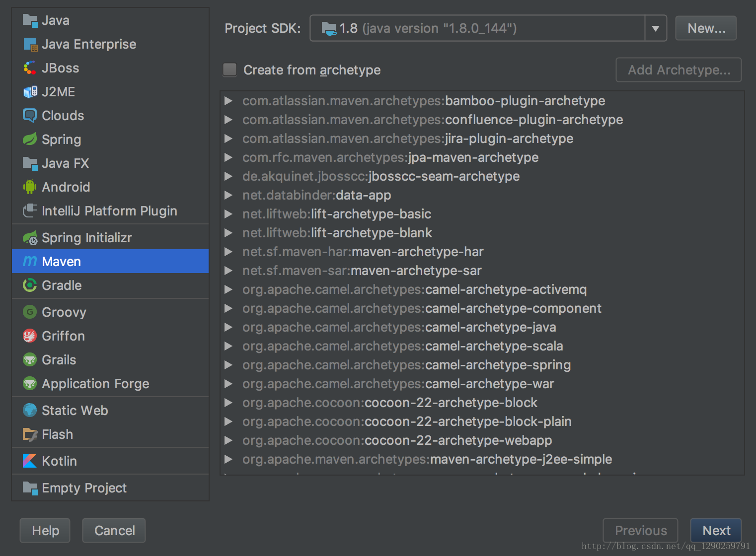The height and width of the screenshot is (556, 756).
Task: Click the Gradle icon
Action: pyautogui.click(x=30, y=285)
